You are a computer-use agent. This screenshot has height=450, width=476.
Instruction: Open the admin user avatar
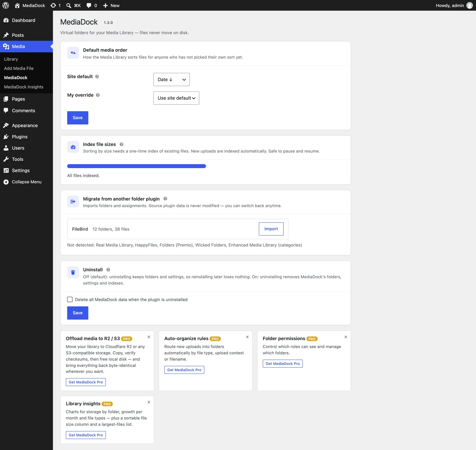click(x=469, y=5)
